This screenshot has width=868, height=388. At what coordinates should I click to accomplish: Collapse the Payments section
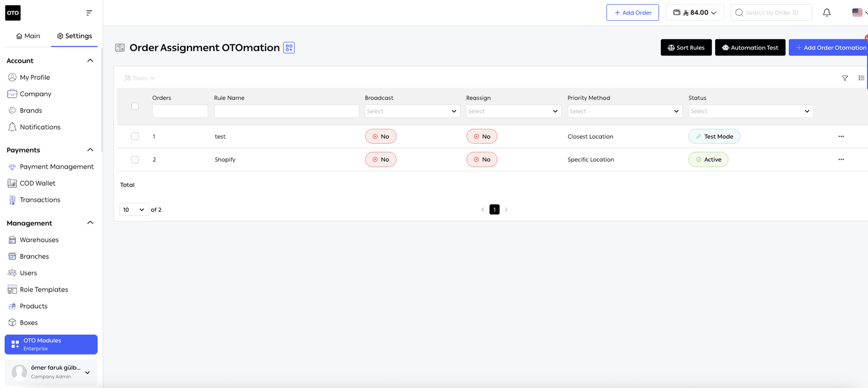click(x=90, y=150)
